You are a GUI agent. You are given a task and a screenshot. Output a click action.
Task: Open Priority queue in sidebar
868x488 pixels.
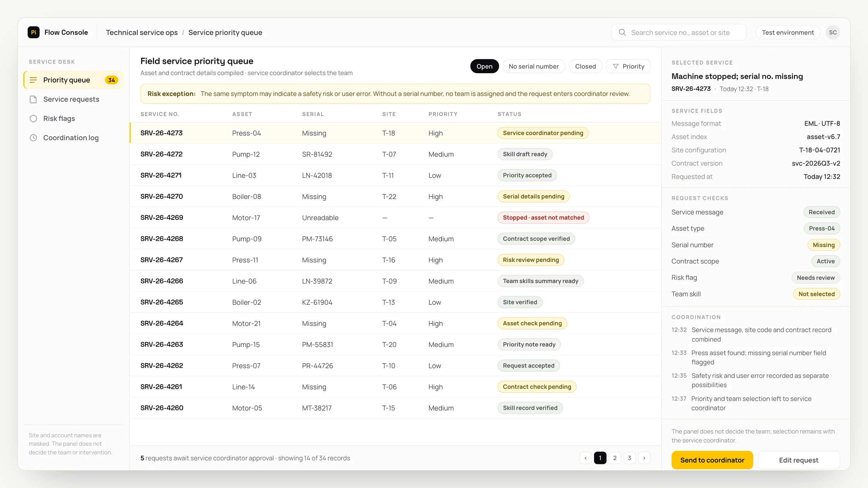(74, 80)
